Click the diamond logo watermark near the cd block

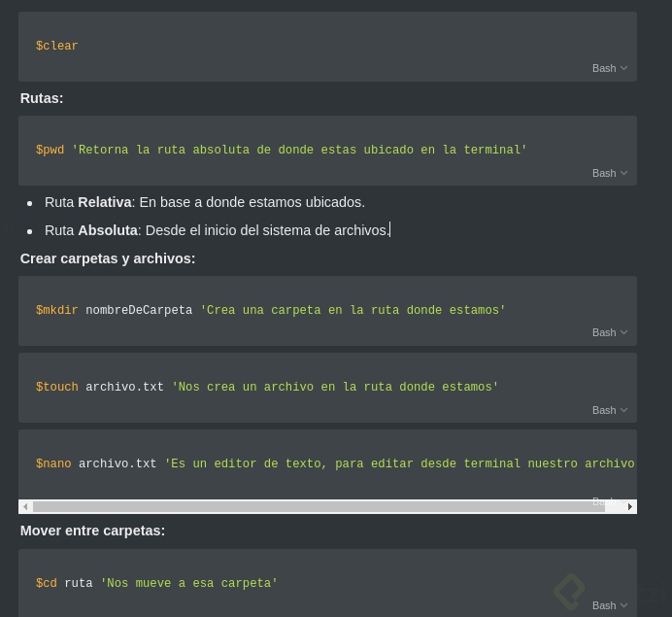point(569,591)
